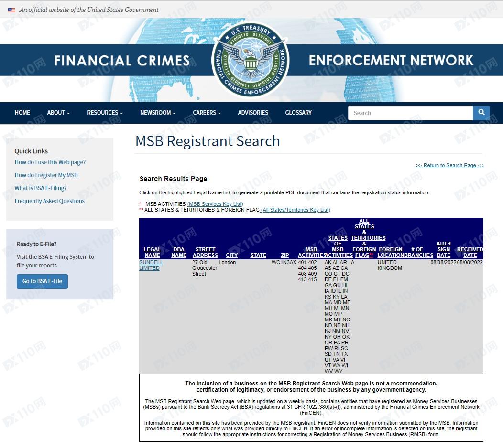Image resolution: width=503 pixels, height=448 pixels.
Task: Select the Glossary menu item
Action: click(x=298, y=113)
